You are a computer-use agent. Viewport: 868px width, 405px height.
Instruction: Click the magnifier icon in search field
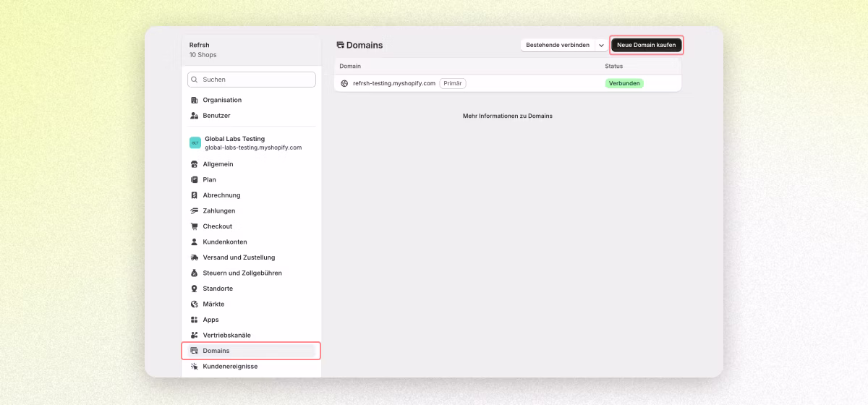[195, 80]
